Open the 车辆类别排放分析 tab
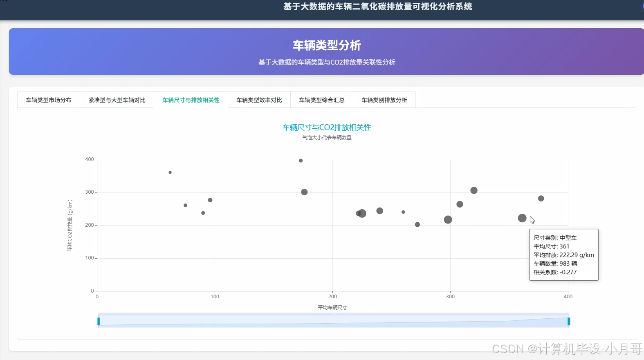Viewport: 644px width, 360px height. click(x=384, y=100)
